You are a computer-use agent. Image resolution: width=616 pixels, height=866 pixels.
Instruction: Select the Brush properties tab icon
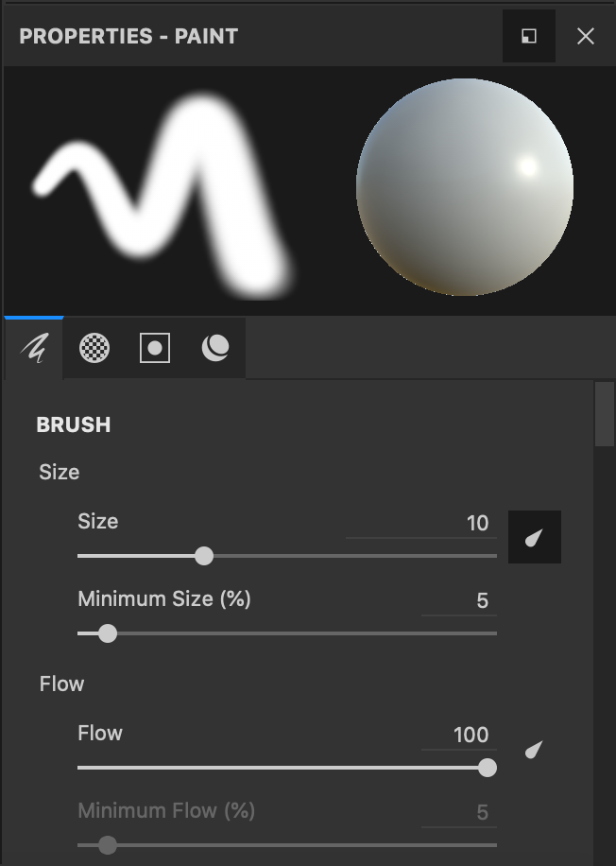click(34, 349)
